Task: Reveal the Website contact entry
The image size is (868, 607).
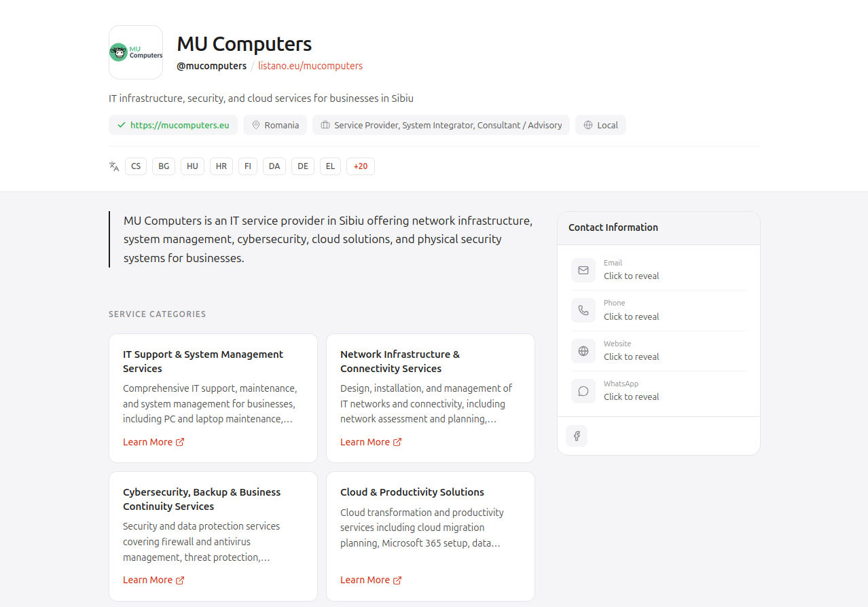Action: point(631,356)
